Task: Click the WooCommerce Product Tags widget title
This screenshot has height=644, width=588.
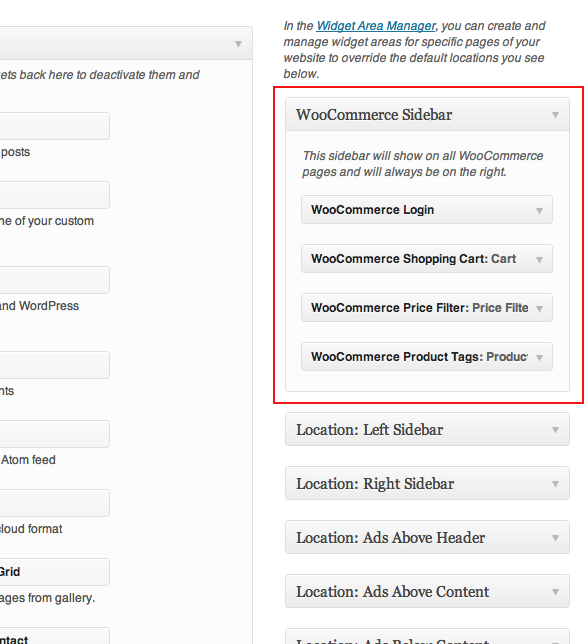Action: pyautogui.click(x=420, y=356)
